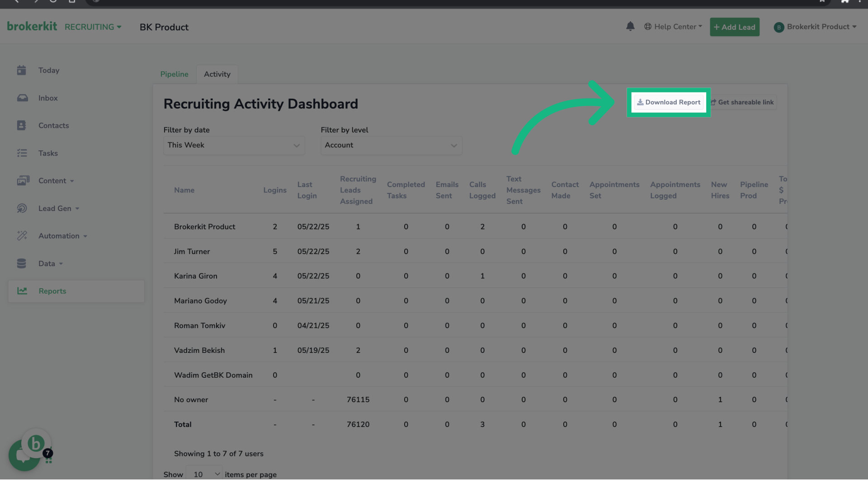Screen dimensions: 868x488
Task: Expand the Content sidebar submenu
Action: point(56,181)
